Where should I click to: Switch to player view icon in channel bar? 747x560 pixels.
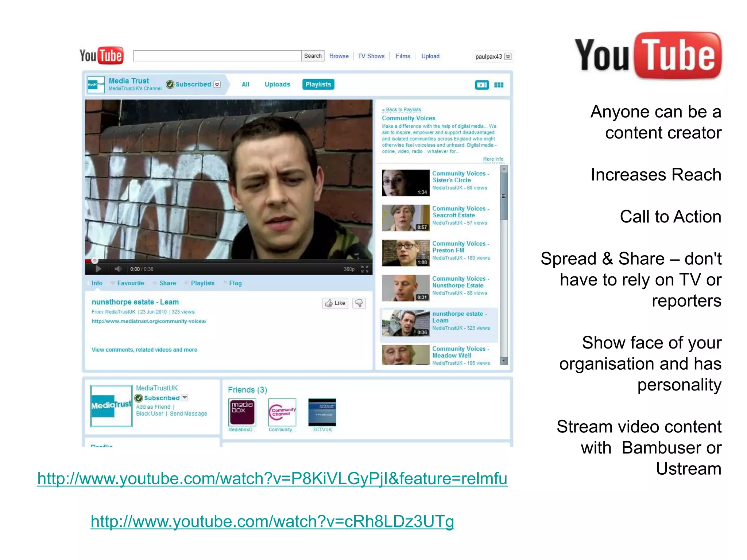point(482,85)
